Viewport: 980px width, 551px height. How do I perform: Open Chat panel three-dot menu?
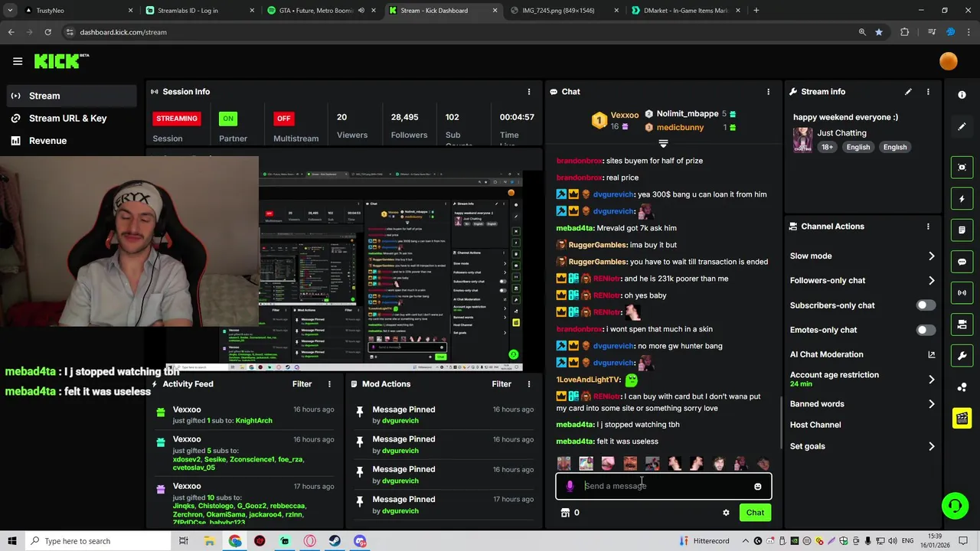[768, 92]
